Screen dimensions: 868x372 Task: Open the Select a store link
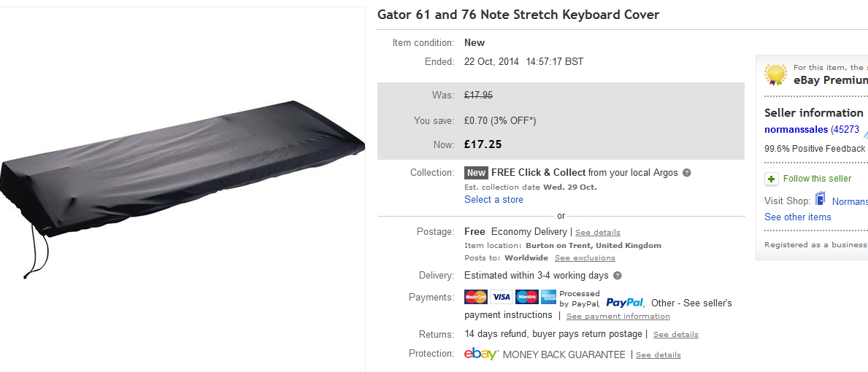pos(493,199)
